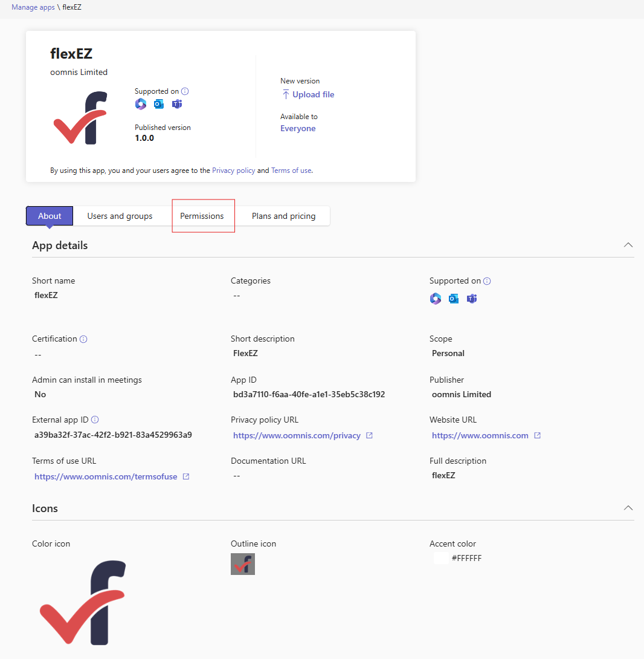Click info icon beside App details Supported on
Screen dimensions: 644x659
[487, 281]
